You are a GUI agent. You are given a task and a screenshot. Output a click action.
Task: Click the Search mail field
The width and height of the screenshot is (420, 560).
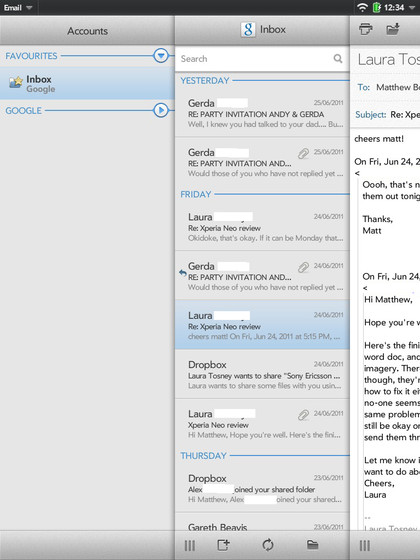pos(262,59)
